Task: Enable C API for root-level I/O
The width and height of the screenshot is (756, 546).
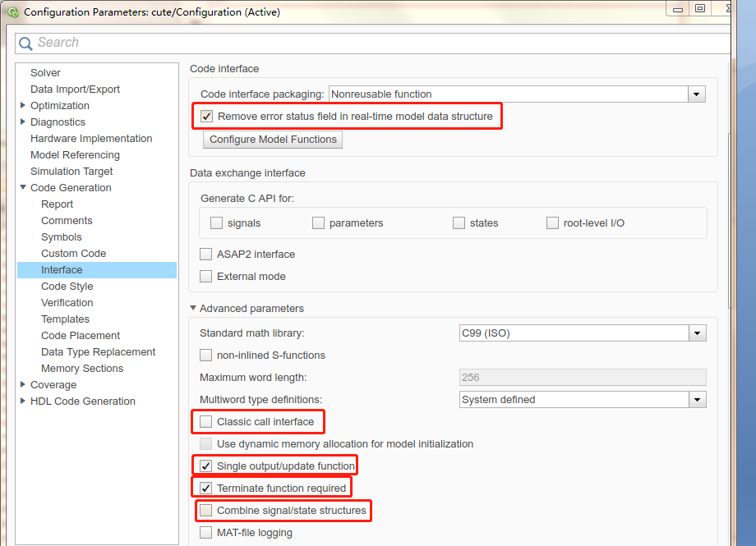Action: [552, 223]
